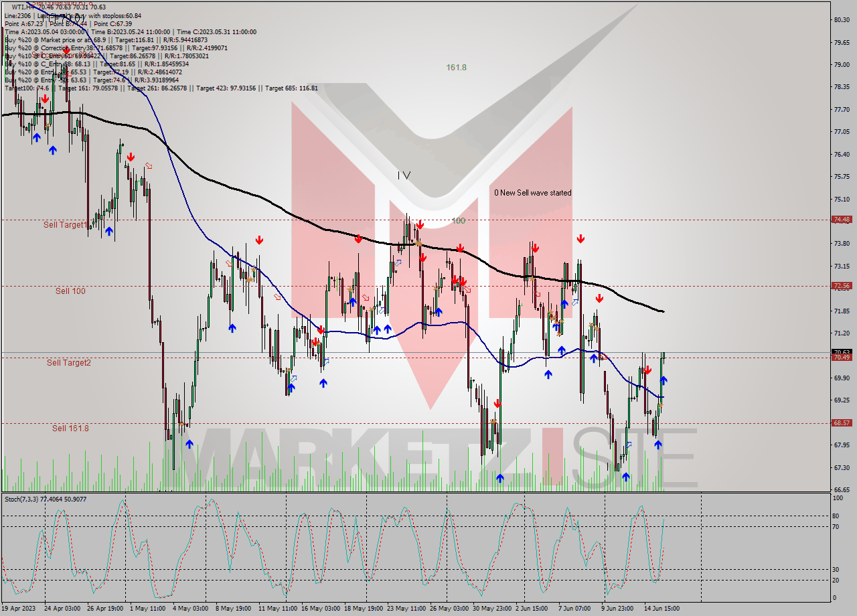
Task: Click the Sell 161.8 label
Action: point(70,428)
